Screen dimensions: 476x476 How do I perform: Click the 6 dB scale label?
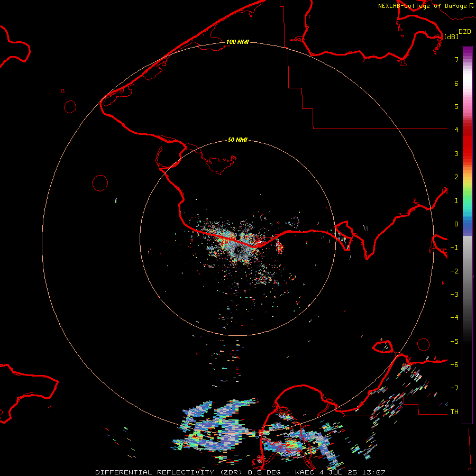[456, 83]
